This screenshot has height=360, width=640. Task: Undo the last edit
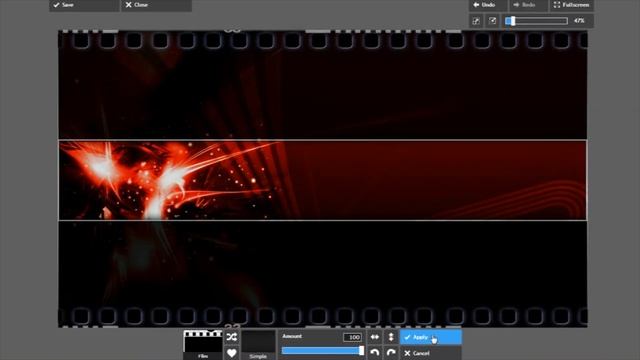[487, 5]
